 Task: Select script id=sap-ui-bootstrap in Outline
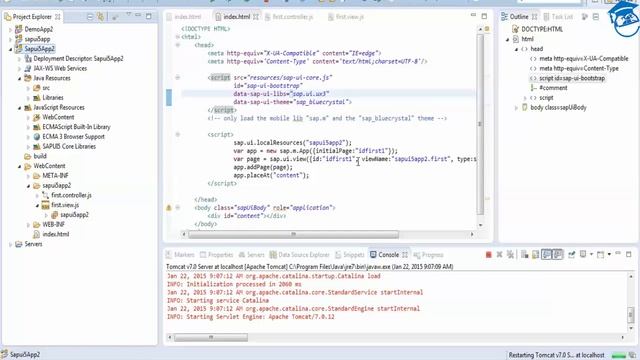572,78
